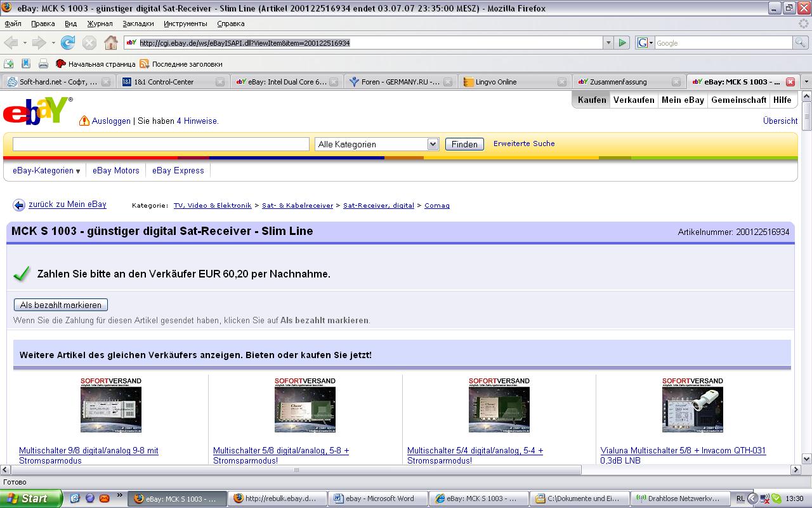Open the Erweiterte Suche link

pyautogui.click(x=524, y=144)
